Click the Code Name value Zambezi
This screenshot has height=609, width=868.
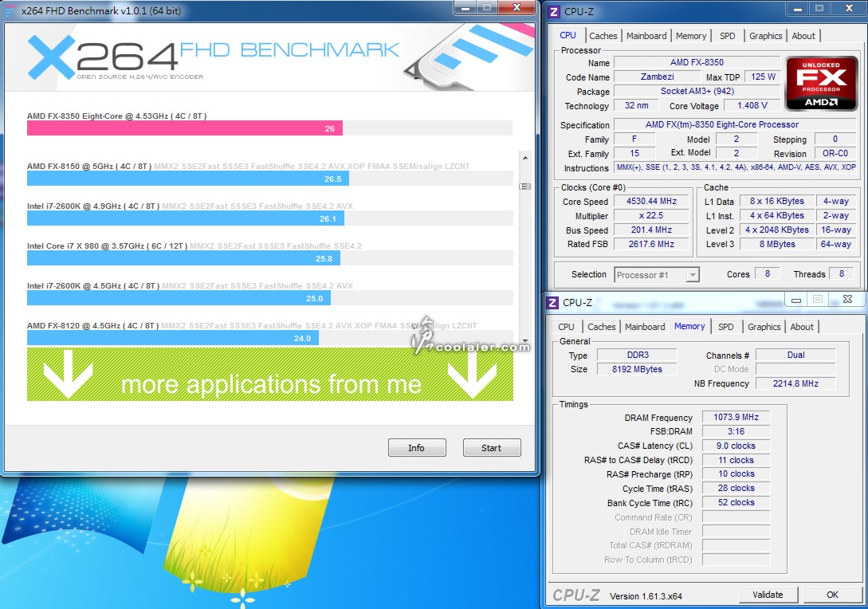(657, 77)
